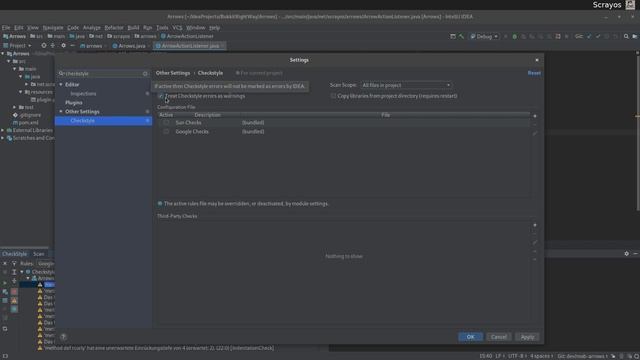Click the add third-party check plus icon
The image size is (640, 360).
click(535, 225)
